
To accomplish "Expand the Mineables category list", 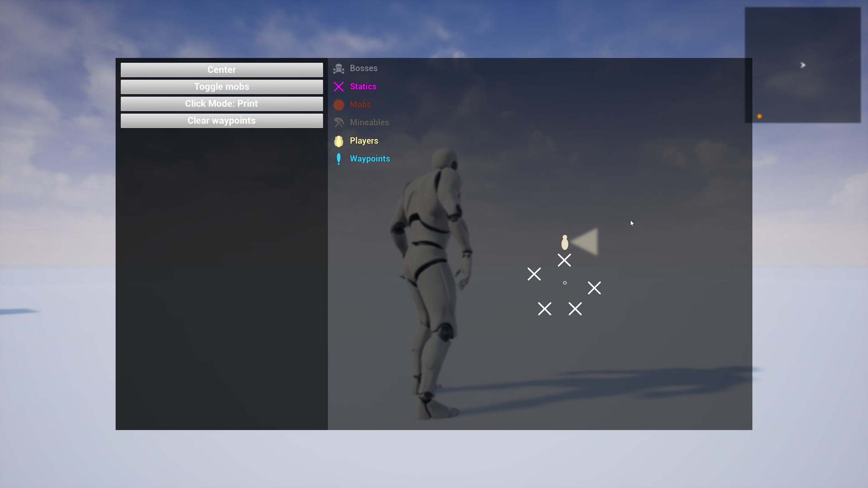I will click(x=369, y=122).
